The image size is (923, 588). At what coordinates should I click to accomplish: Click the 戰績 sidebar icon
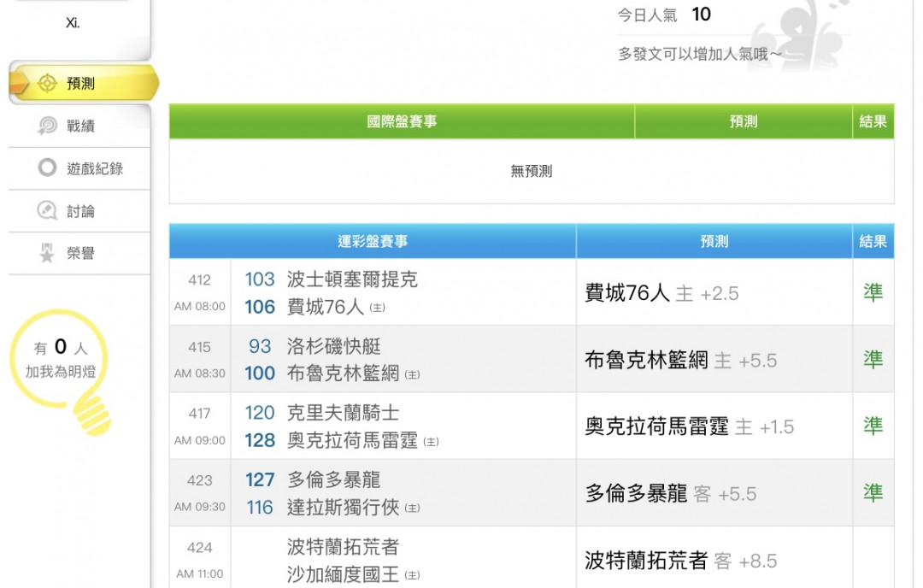[47, 126]
